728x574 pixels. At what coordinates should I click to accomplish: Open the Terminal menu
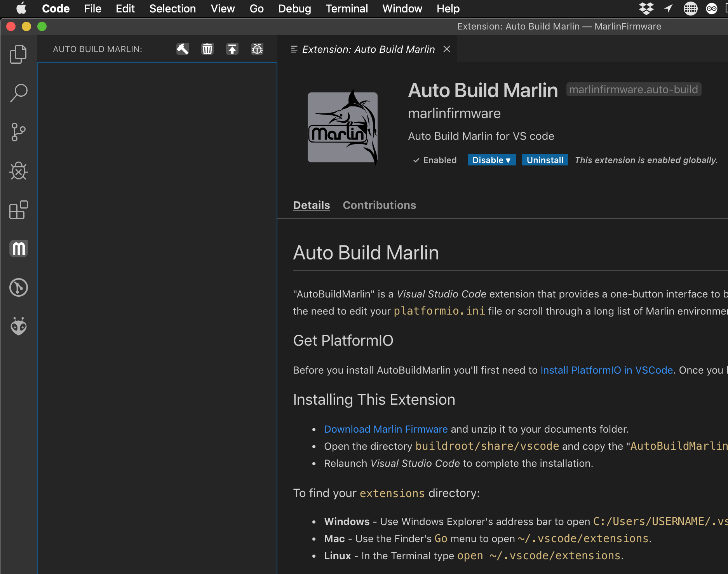point(347,9)
